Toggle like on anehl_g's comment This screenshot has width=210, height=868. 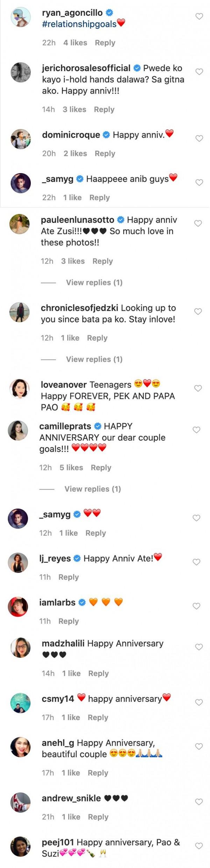coord(199,746)
